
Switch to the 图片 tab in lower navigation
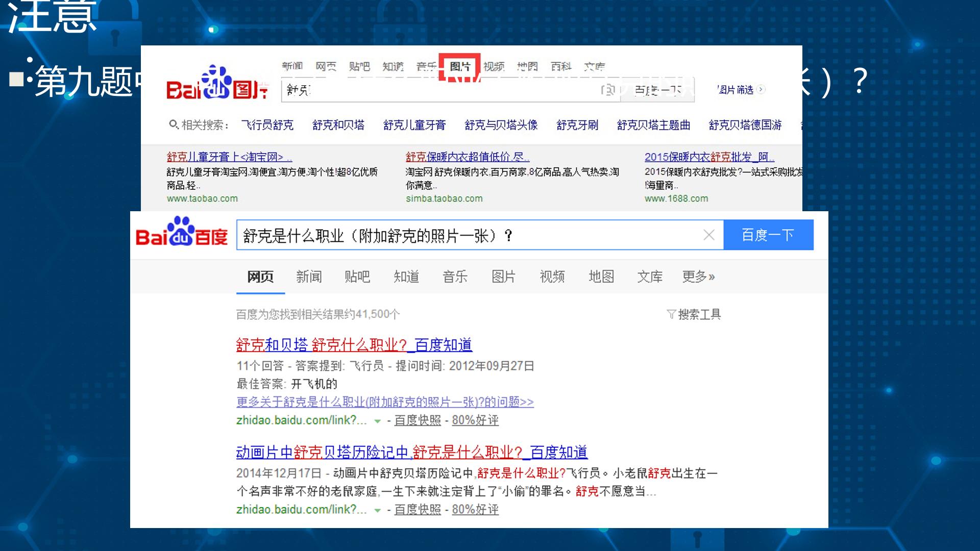503,277
